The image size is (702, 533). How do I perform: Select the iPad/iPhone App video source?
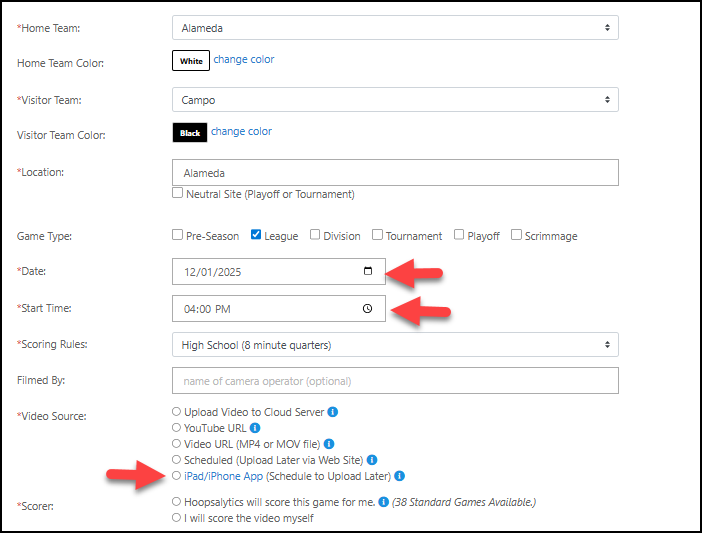(x=177, y=475)
